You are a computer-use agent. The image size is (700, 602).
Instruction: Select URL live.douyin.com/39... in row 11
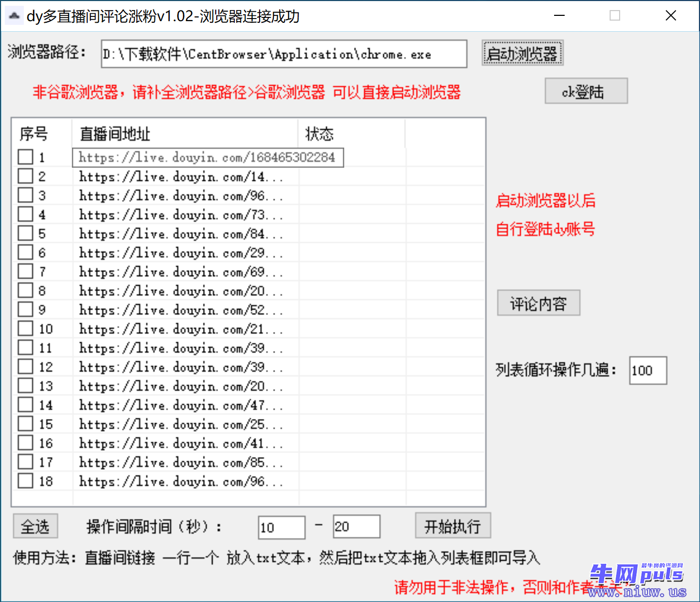tap(181, 348)
